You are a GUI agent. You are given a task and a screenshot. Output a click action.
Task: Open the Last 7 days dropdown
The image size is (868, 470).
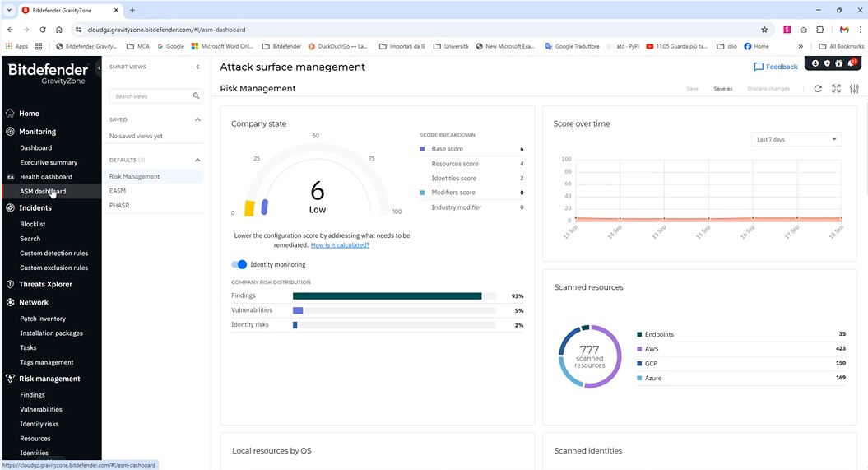coord(795,140)
